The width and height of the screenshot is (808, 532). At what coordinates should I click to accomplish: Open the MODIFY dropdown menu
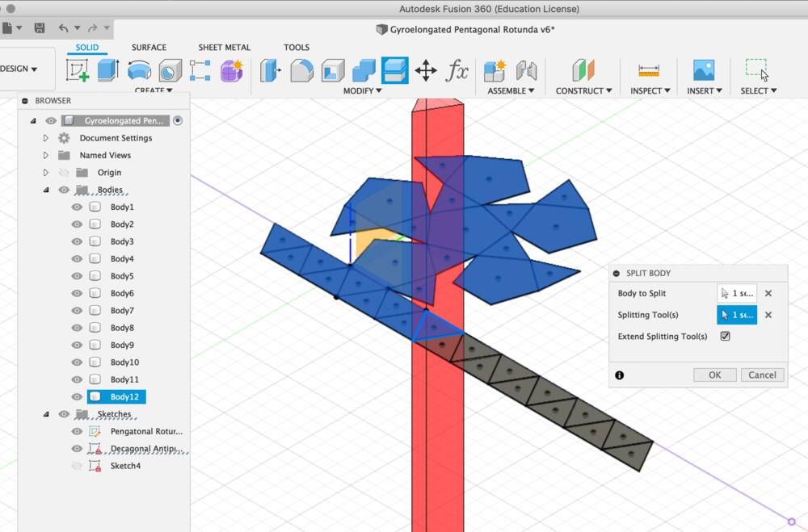pyautogui.click(x=362, y=90)
